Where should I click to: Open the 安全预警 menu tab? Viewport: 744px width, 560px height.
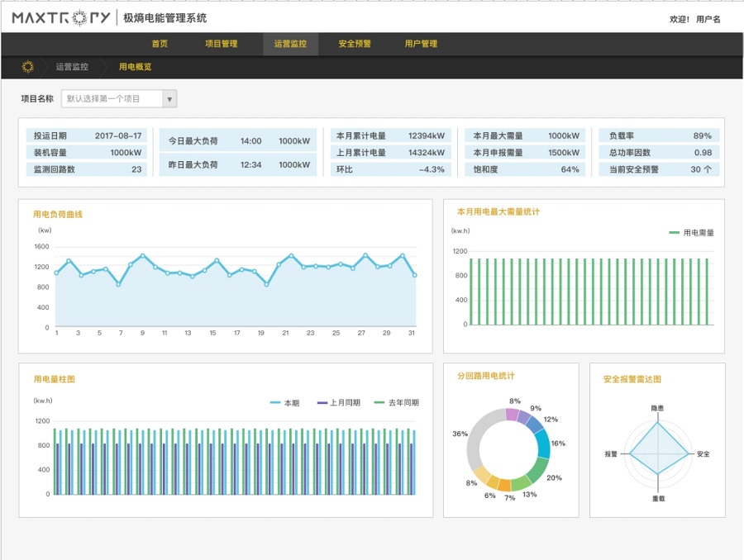355,44
